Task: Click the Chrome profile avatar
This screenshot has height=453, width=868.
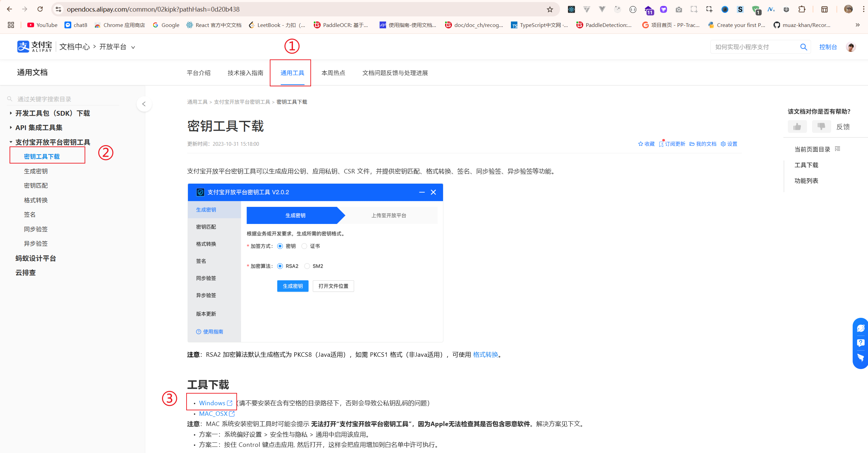Action: point(848,9)
